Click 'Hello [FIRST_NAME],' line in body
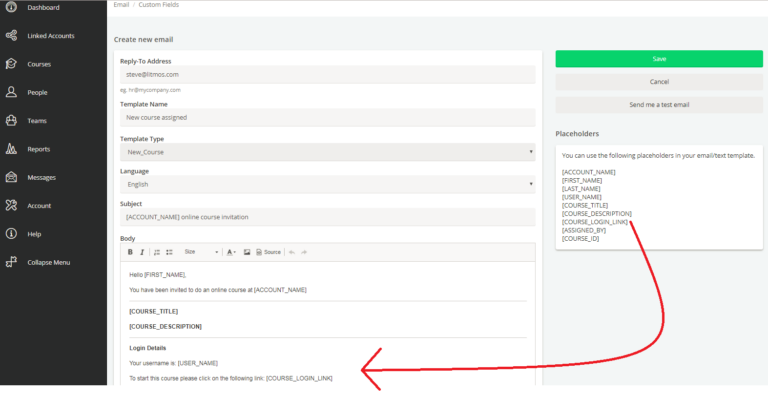This screenshot has height=397, width=768. click(158, 275)
